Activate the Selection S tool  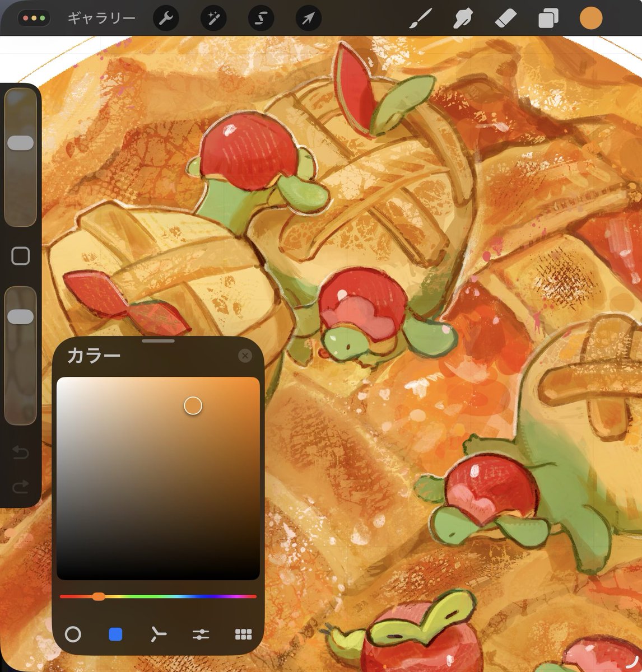pyautogui.click(x=260, y=18)
